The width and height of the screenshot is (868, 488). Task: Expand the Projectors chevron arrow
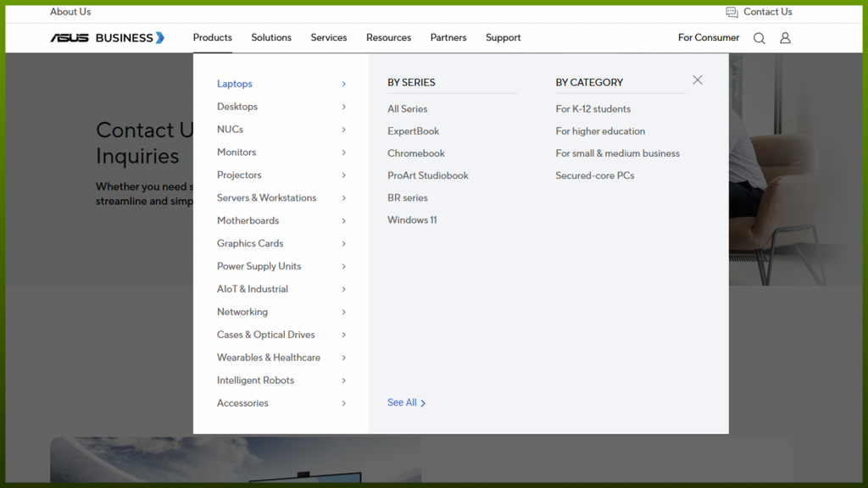point(344,175)
